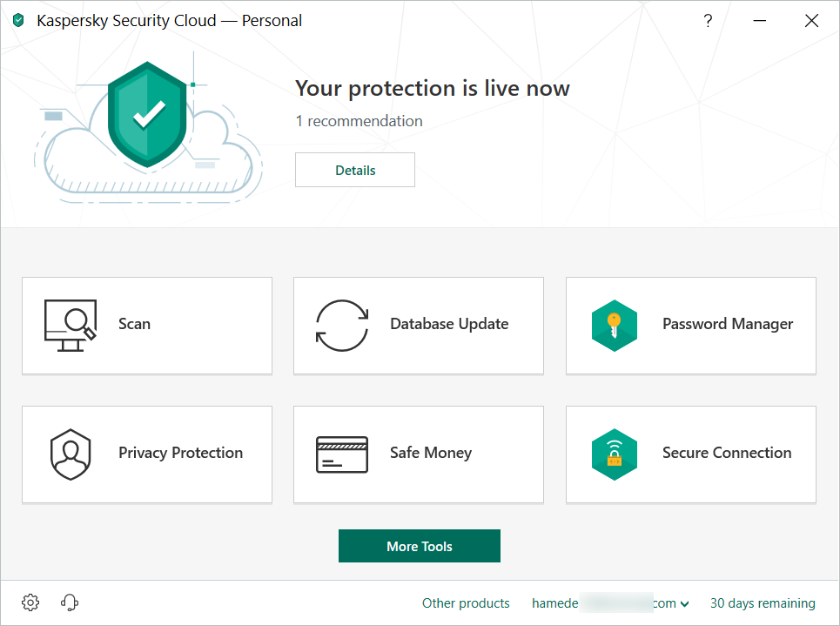Click the green protection status shield
Screen dimensions: 840x626
click(x=147, y=113)
